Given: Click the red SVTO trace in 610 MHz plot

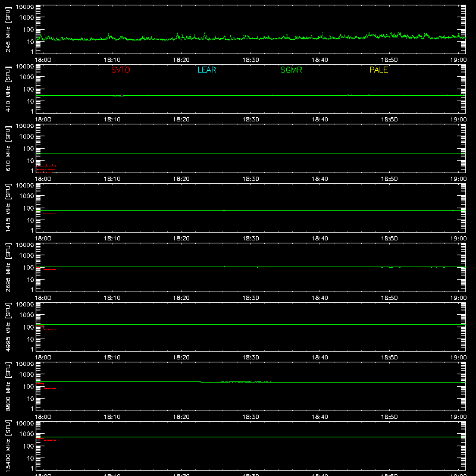Looking at the screenshot, I should pyautogui.click(x=46, y=168).
